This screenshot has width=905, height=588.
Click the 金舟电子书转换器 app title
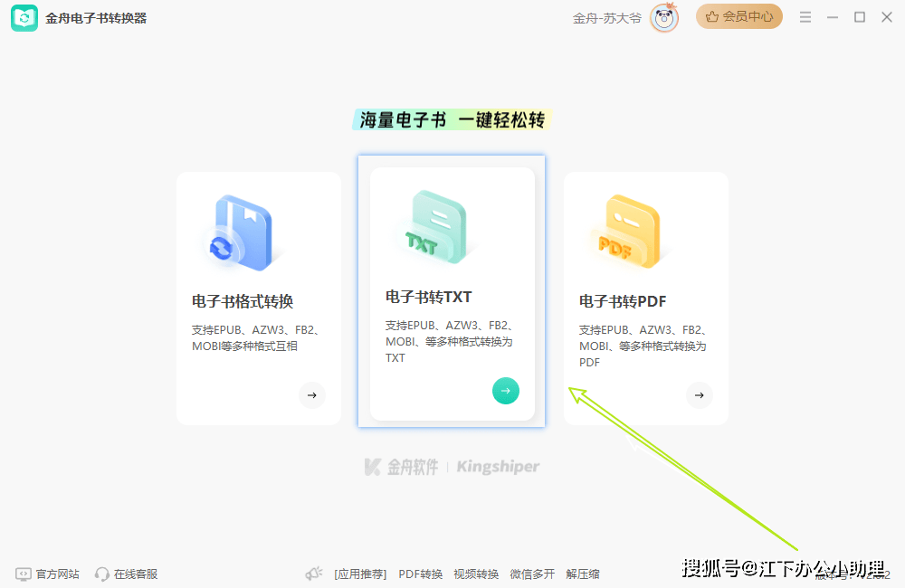point(97,18)
